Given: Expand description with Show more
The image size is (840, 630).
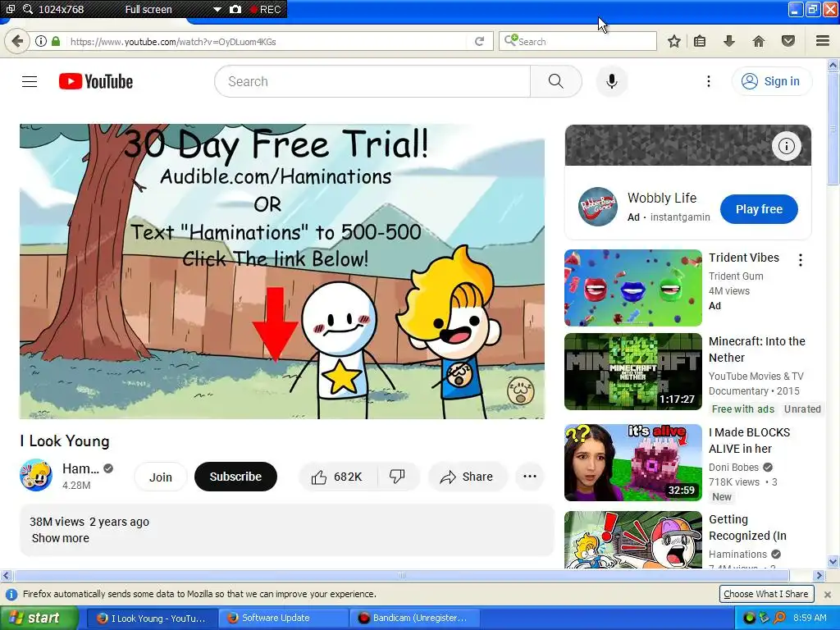Looking at the screenshot, I should click(61, 538).
